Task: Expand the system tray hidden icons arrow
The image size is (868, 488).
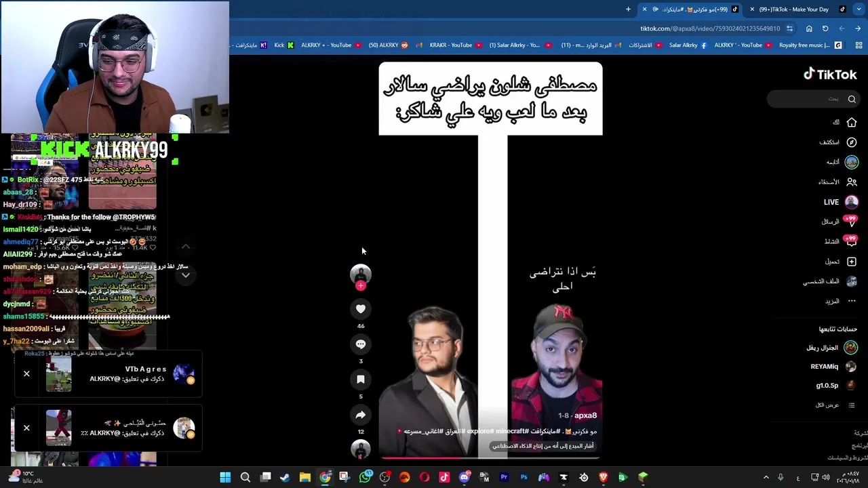Action: 766,477
